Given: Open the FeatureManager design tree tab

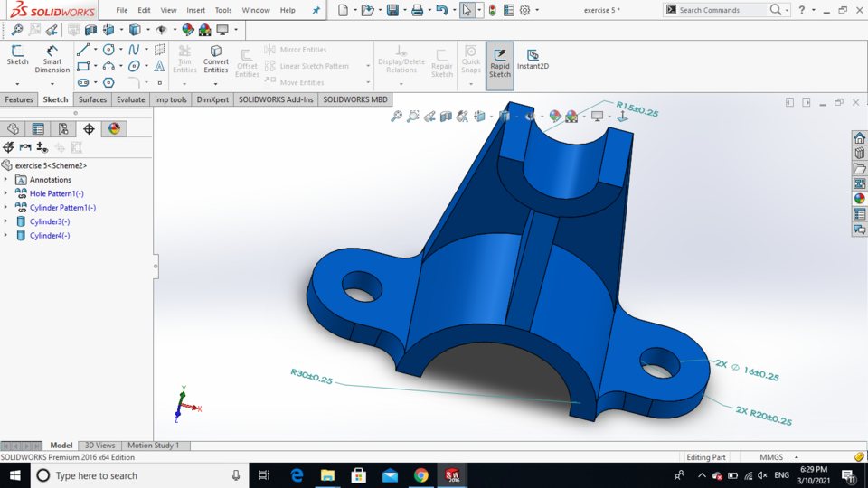Looking at the screenshot, I should [13, 129].
